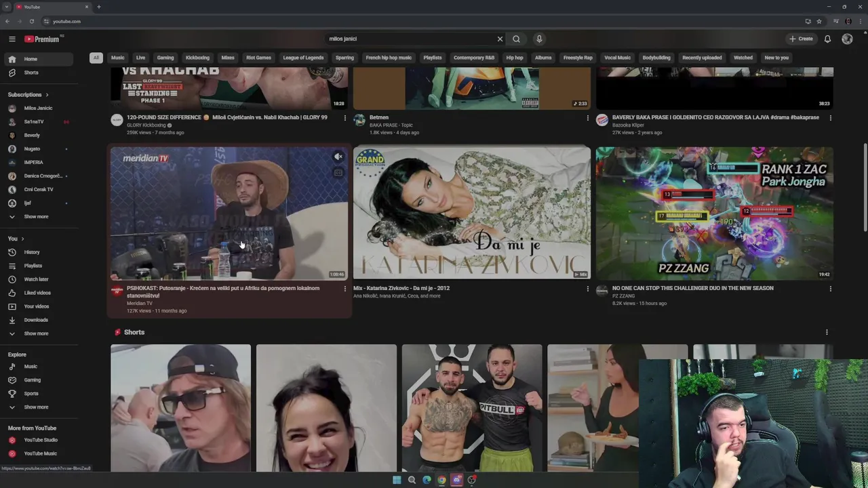Select the Live filter chip

coord(140,58)
